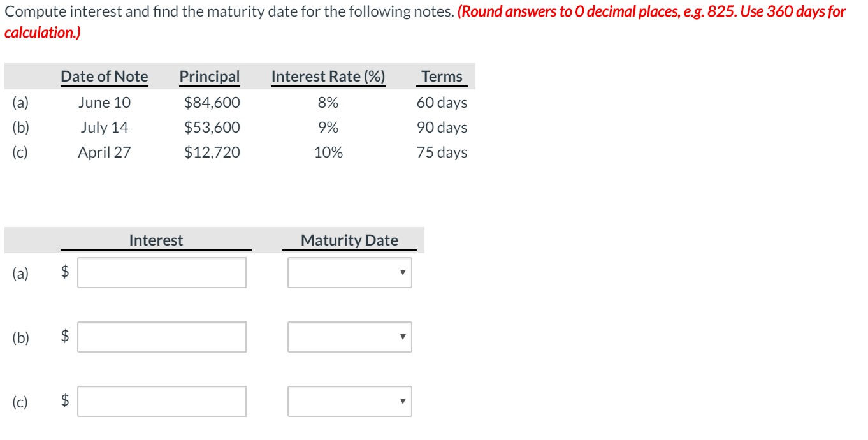
Task: Click the Interest table heading
Action: point(156,240)
